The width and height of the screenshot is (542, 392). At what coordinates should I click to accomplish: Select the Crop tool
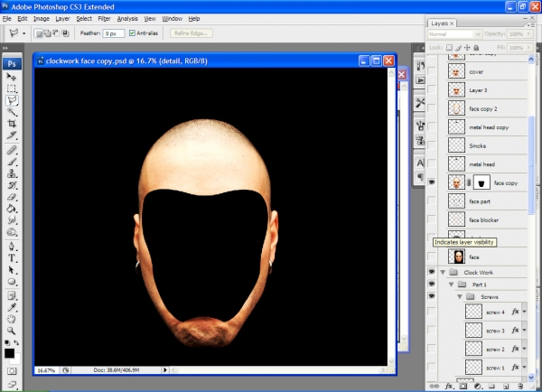(x=12, y=124)
